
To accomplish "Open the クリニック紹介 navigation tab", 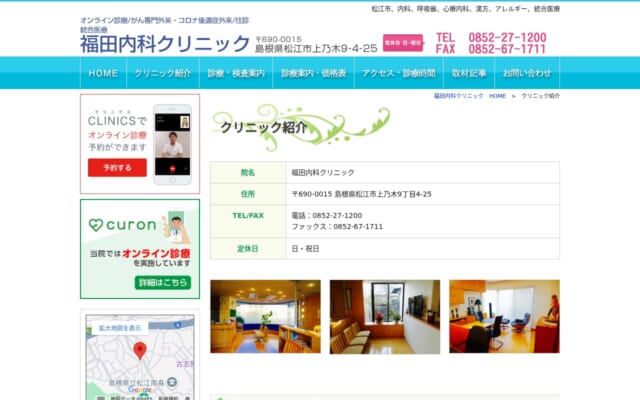I will (162, 73).
